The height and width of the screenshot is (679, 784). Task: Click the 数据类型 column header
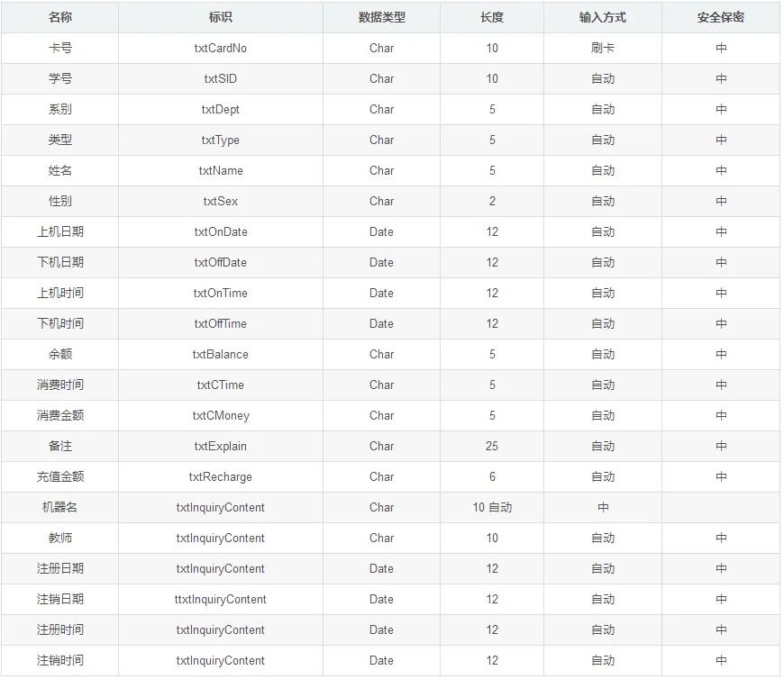tap(381, 17)
